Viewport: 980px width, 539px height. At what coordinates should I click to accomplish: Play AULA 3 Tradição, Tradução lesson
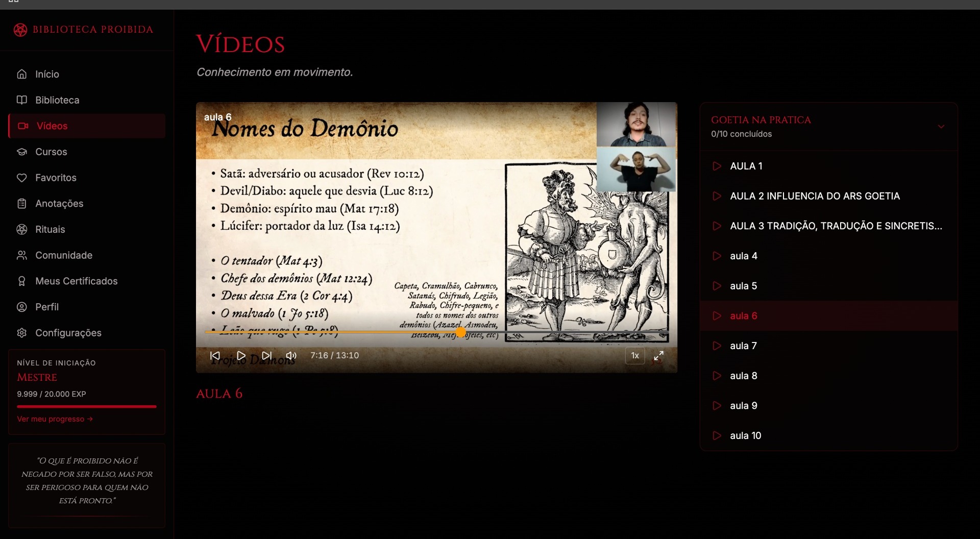[829, 226]
